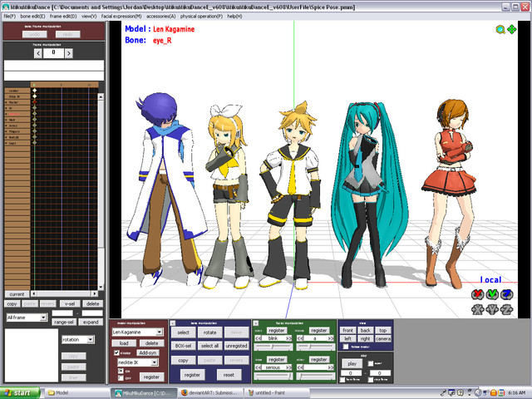Click the red X rotation axis icon

coord(478,294)
